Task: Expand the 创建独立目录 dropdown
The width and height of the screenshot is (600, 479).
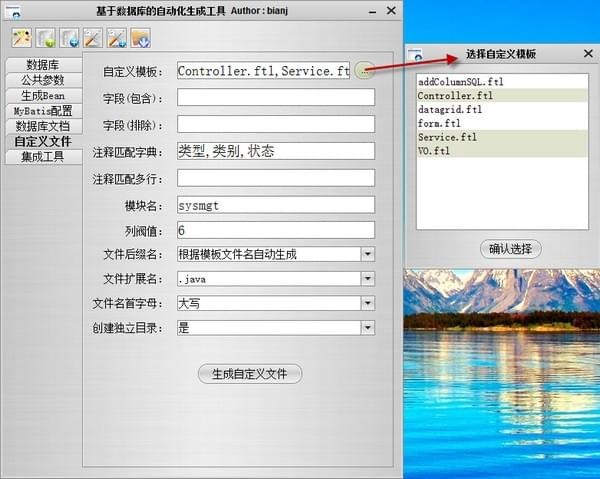Action: (368, 327)
